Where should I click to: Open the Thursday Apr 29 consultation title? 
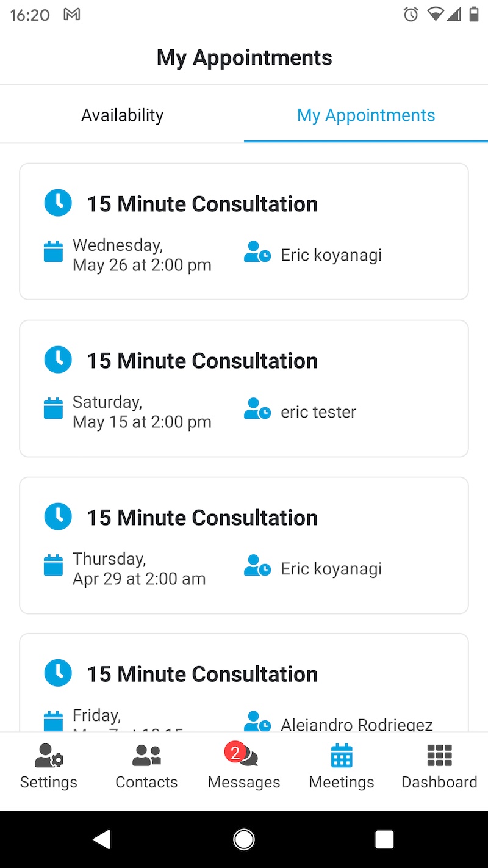202,518
